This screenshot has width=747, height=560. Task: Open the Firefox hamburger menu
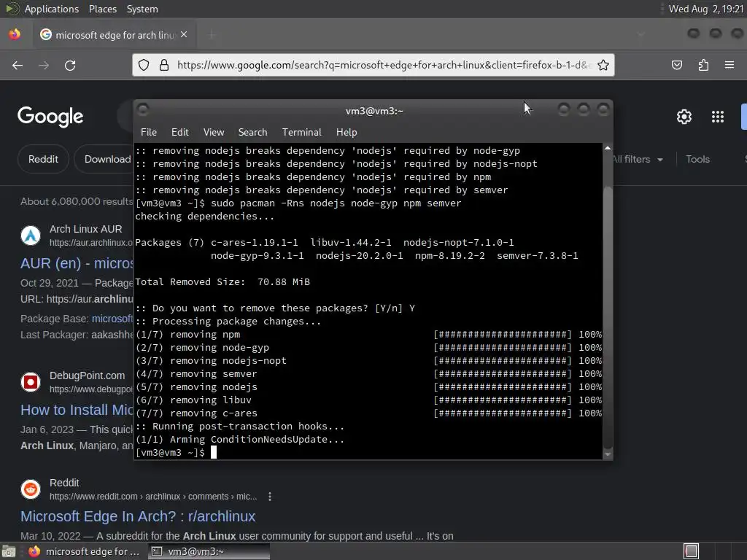[729, 65]
